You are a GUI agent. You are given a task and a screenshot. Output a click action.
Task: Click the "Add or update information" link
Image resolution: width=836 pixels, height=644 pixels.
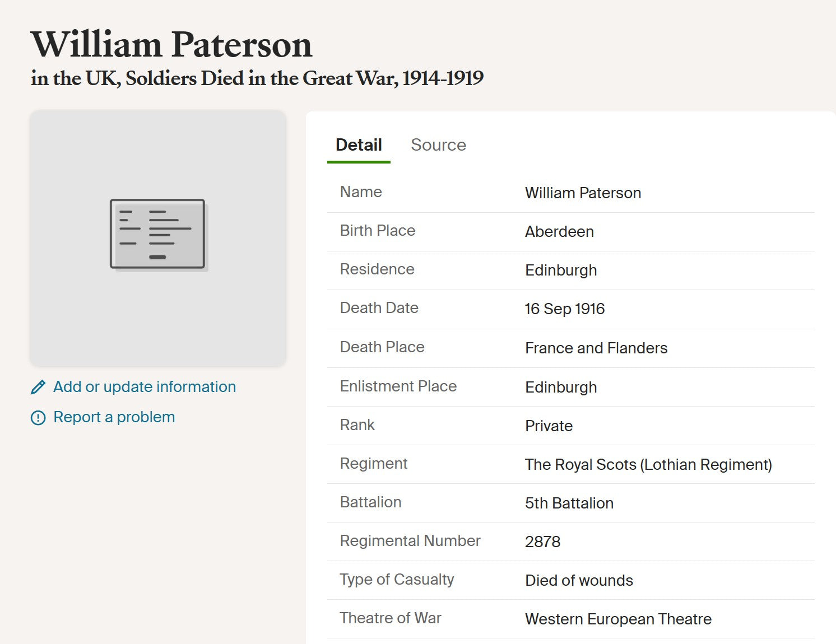[x=144, y=387]
